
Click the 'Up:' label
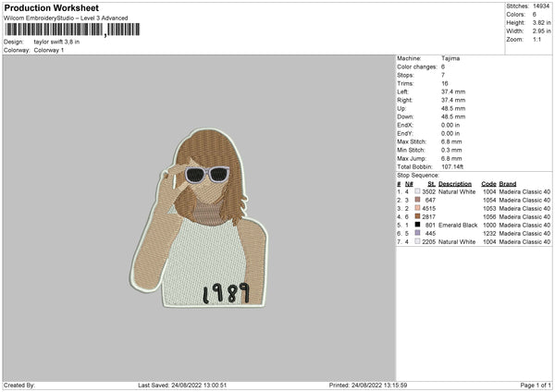[x=401, y=108]
